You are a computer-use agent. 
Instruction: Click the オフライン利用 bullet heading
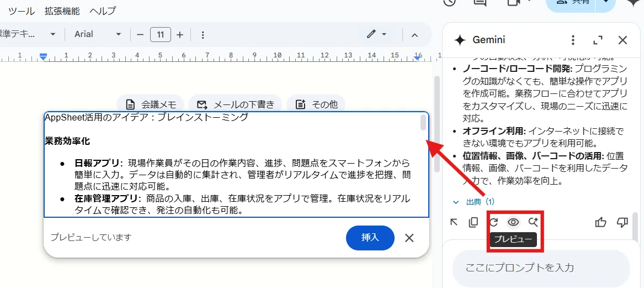(x=494, y=132)
